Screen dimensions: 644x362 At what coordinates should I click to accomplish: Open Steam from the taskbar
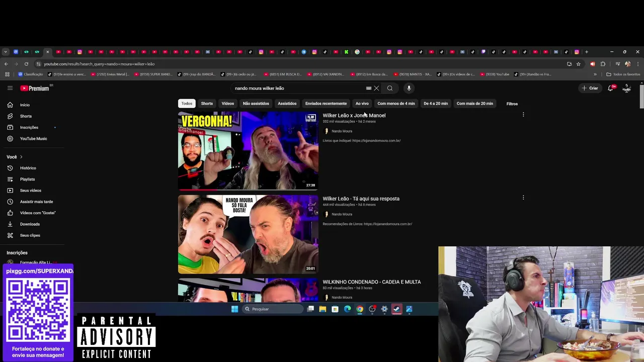coord(397,309)
